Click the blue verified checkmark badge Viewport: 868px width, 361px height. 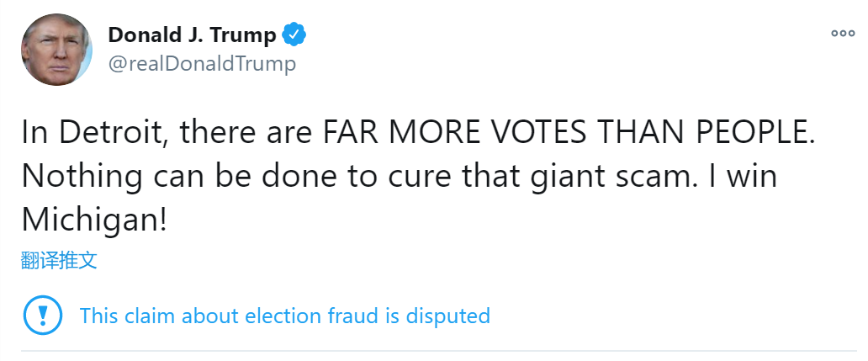(x=294, y=35)
